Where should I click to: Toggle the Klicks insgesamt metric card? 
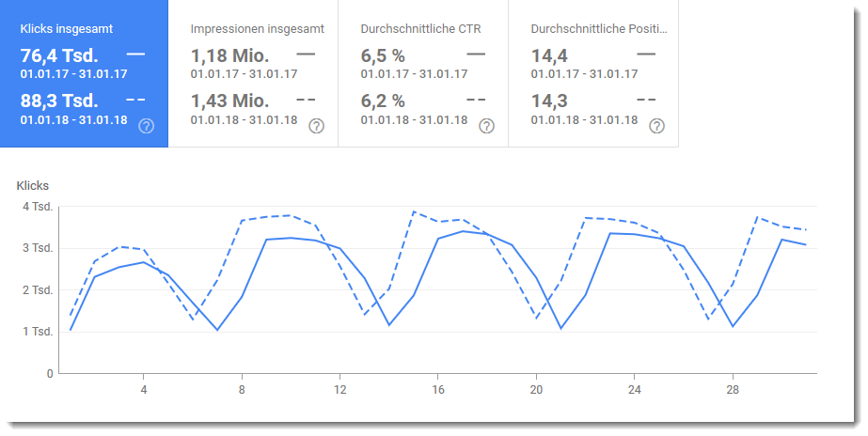84,73
